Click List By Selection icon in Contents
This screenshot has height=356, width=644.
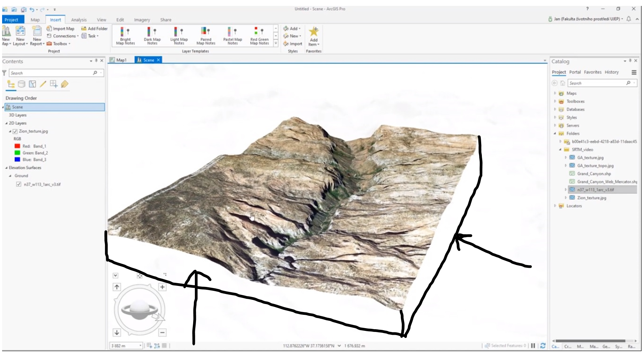32,84
